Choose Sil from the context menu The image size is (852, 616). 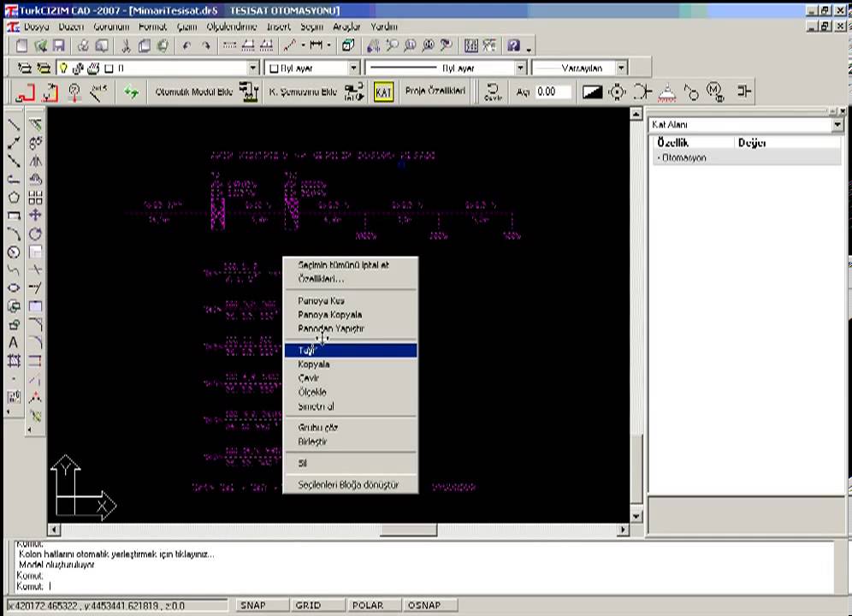point(351,463)
